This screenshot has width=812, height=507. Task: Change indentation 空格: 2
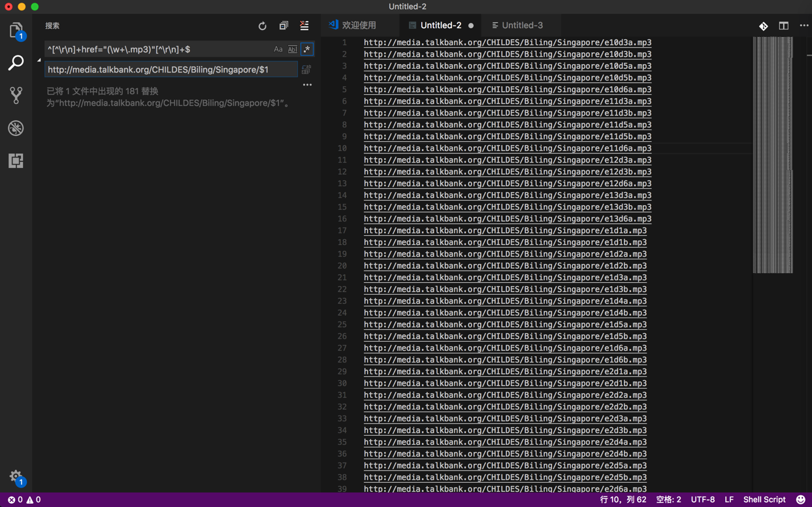point(668,500)
